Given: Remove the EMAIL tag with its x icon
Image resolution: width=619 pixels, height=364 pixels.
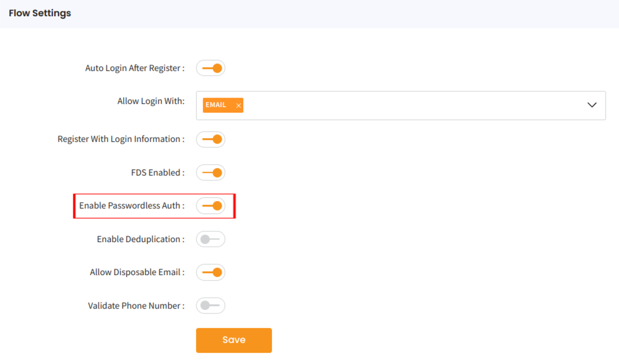Looking at the screenshot, I should 238,106.
